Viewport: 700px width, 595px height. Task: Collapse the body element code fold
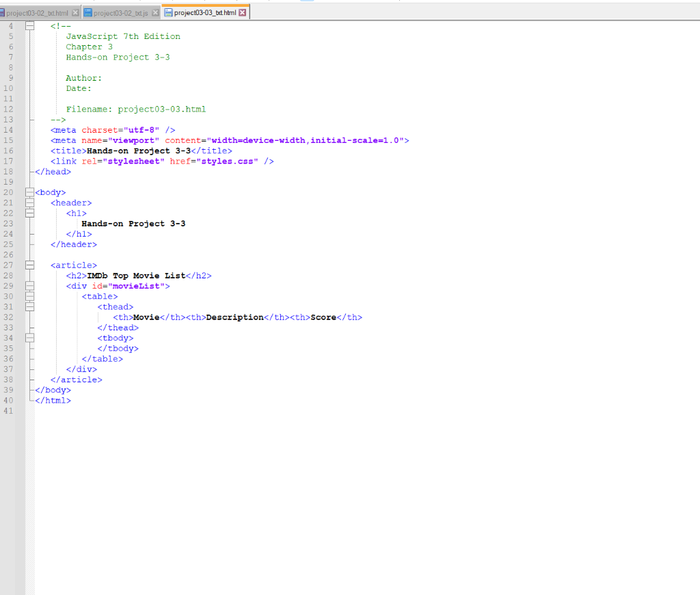(29, 192)
